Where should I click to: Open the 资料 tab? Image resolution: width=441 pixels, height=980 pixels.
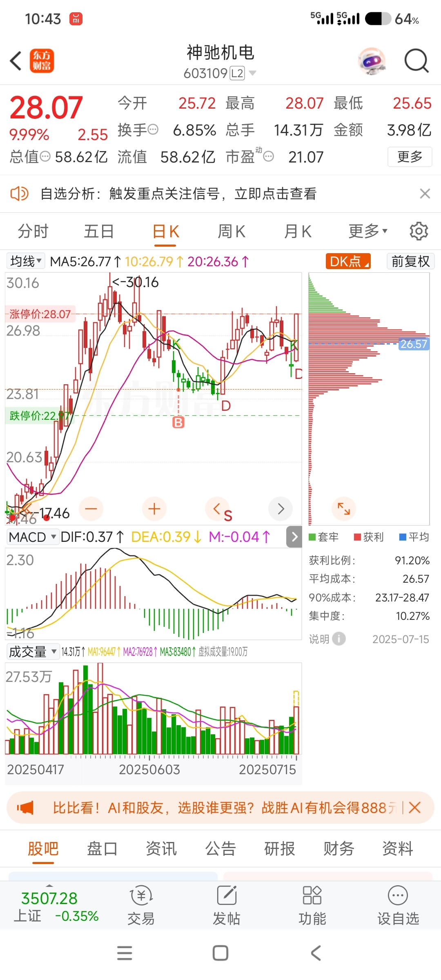398,849
